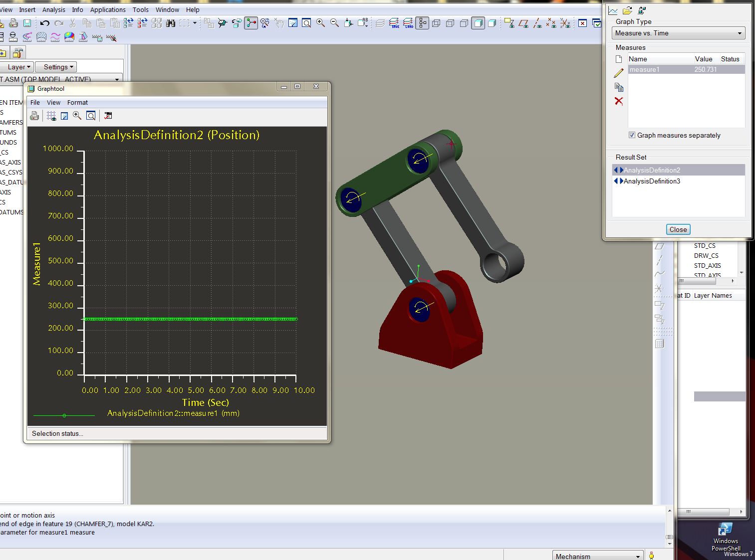Click the red X delete measure icon
Screen dimensions: 755x560
[619, 101]
